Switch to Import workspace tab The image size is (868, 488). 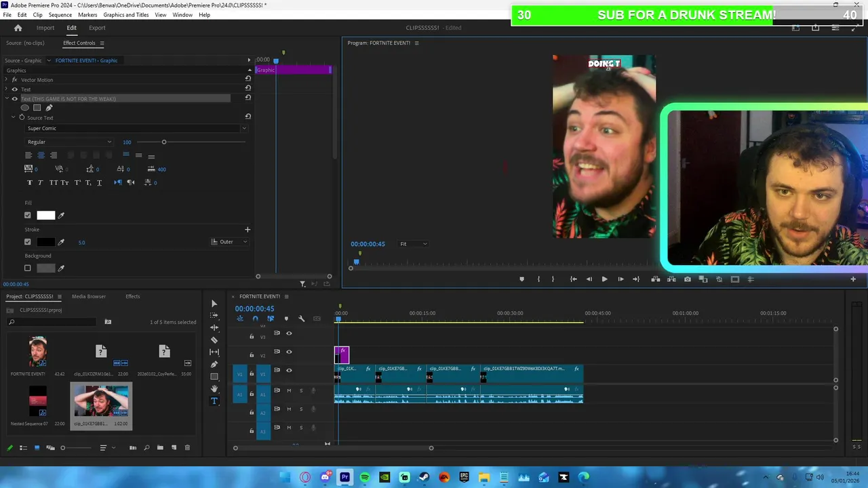(45, 28)
